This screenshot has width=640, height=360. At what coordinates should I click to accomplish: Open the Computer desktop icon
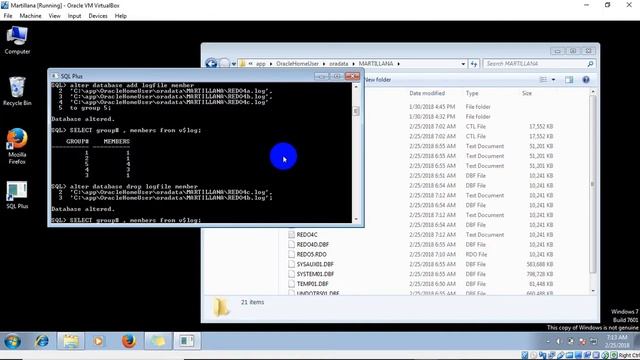17,40
